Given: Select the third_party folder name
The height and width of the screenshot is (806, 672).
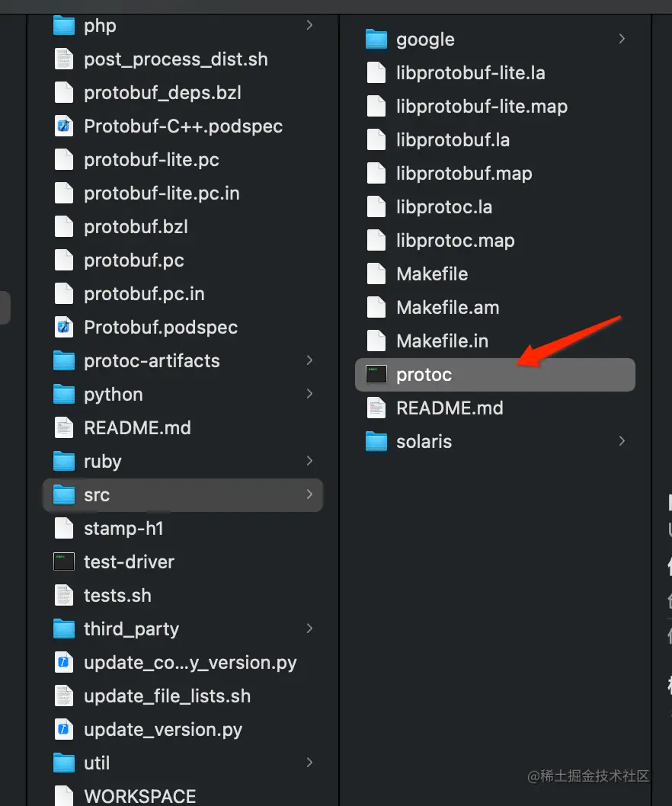Looking at the screenshot, I should click(x=132, y=629).
